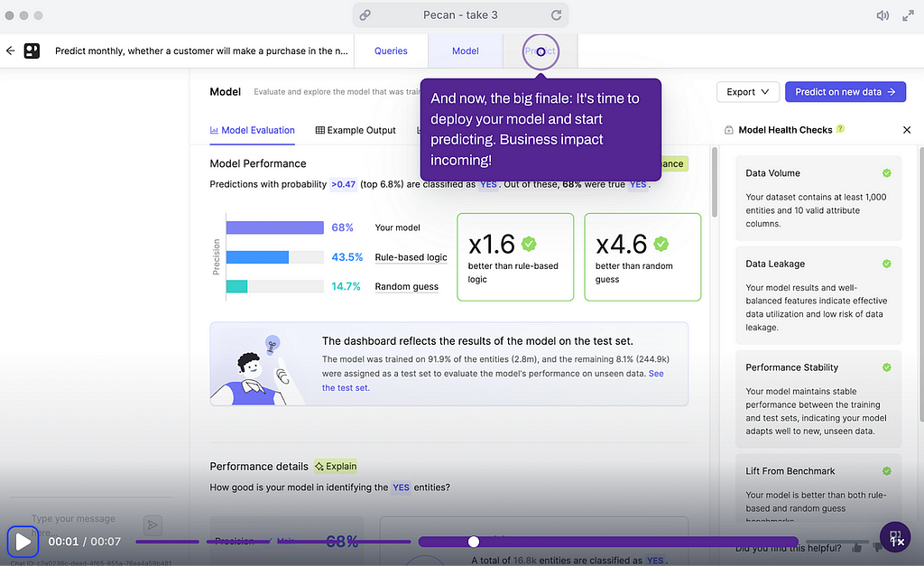Click the Data Volume health card
Viewport: 924px width, 566px height.
818,198
